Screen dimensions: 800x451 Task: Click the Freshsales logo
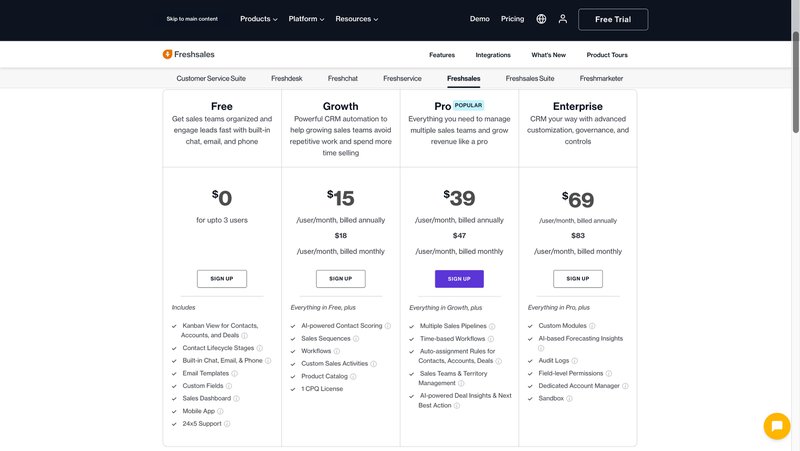(x=188, y=54)
